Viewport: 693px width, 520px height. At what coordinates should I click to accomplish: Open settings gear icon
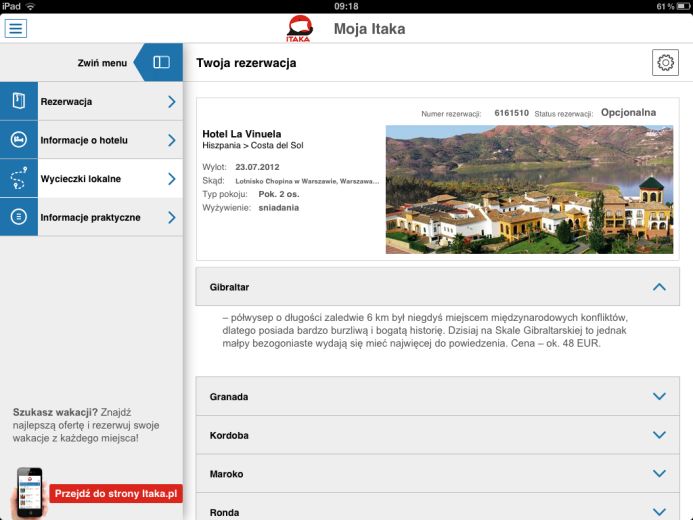(665, 63)
